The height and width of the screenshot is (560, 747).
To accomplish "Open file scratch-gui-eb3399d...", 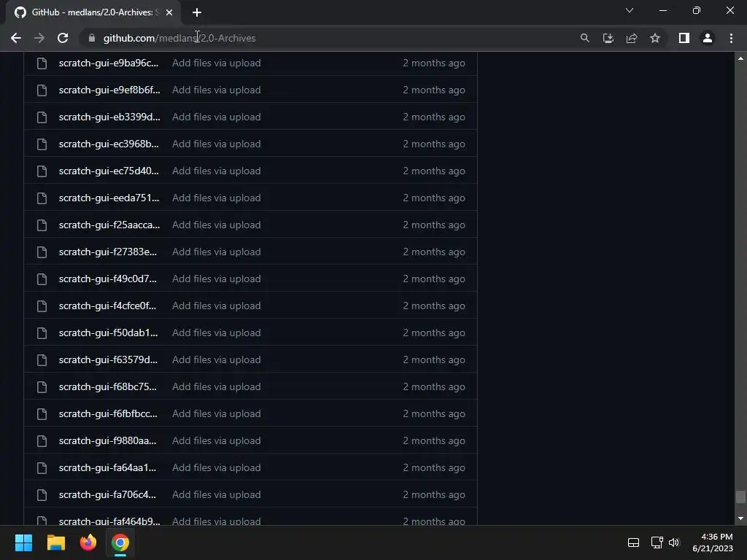I will tap(109, 117).
